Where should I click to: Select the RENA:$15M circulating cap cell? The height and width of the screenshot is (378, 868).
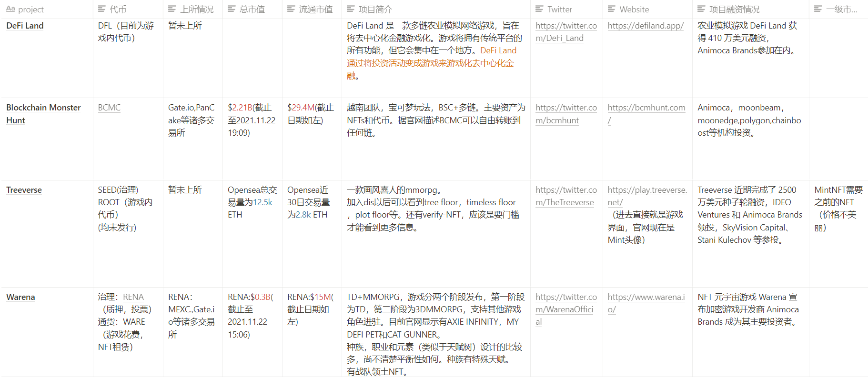[312, 332]
